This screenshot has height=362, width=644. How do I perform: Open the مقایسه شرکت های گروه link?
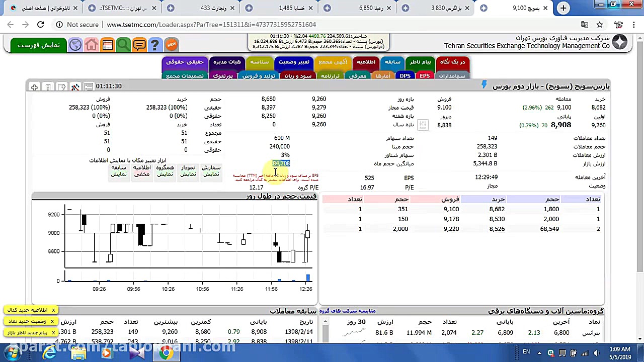coord(348,311)
